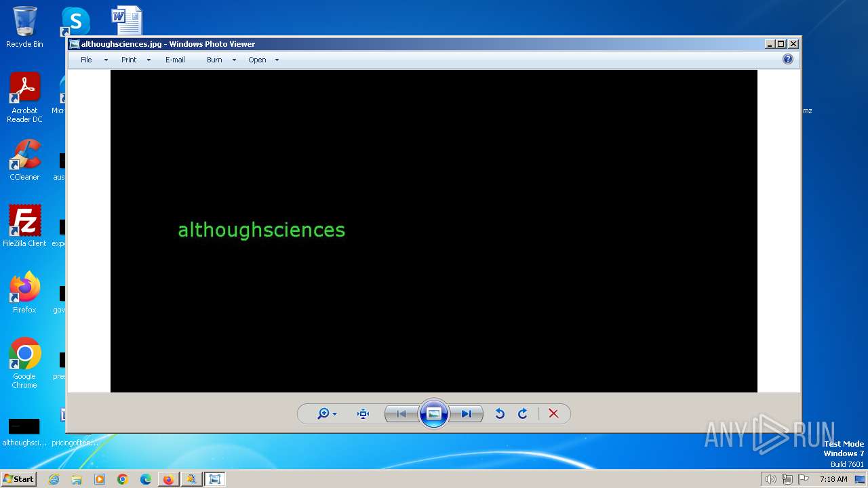The image size is (868, 488).
Task: Click the althoughsciences image text
Action: coord(262,230)
